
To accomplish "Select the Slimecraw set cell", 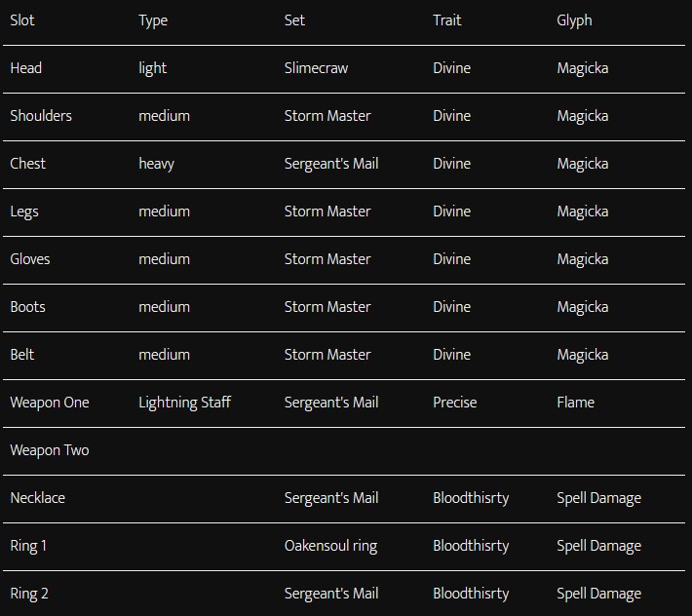I will [316, 68].
